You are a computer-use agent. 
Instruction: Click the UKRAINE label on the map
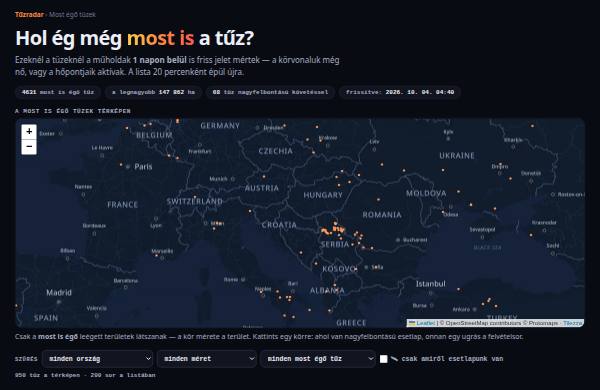(457, 156)
